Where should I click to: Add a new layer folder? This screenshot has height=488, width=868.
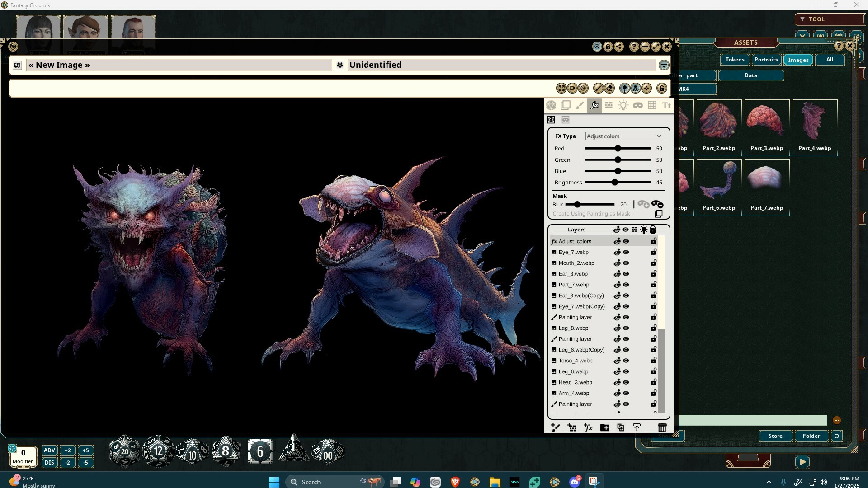[x=604, y=427]
